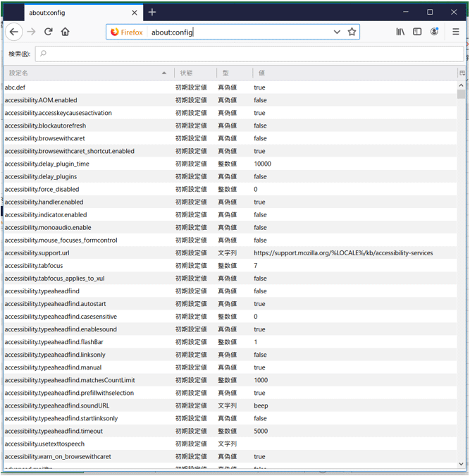Open a new tab with the plus button
The image size is (470, 476).
(152, 12)
